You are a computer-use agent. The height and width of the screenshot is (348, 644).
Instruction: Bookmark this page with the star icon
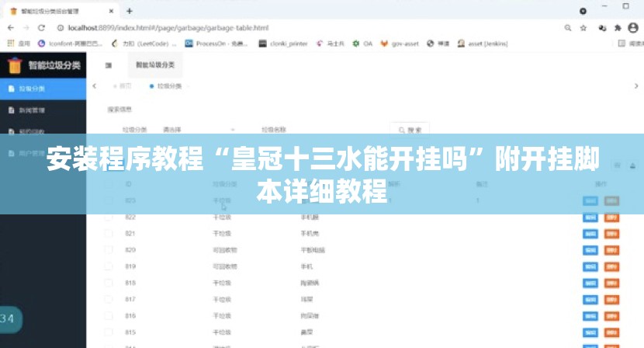[x=583, y=28]
